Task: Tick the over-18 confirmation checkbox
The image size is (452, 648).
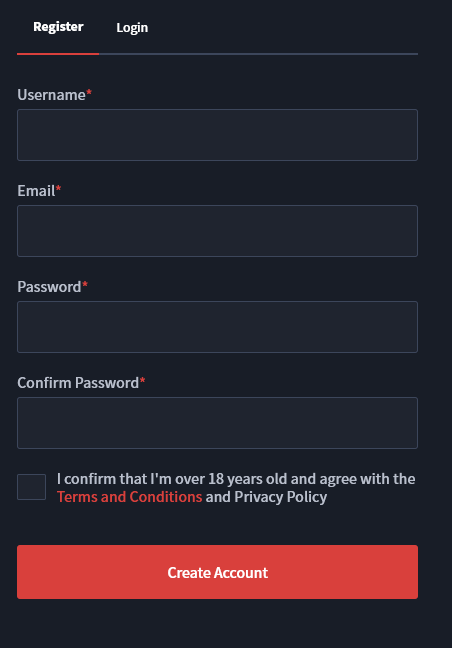Action: pos(31,487)
